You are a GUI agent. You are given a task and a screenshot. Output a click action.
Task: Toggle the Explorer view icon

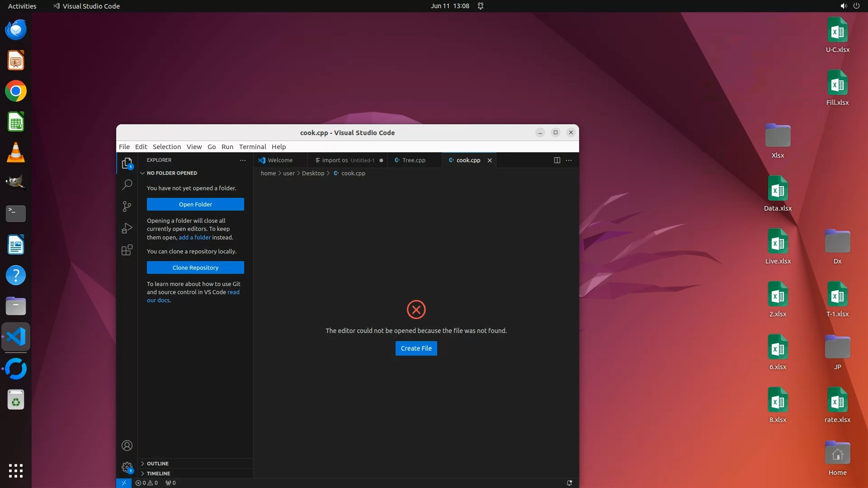pos(127,163)
